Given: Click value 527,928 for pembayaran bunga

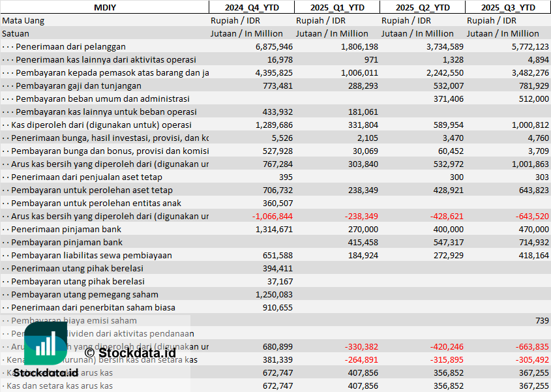Looking at the screenshot, I should (x=278, y=151).
